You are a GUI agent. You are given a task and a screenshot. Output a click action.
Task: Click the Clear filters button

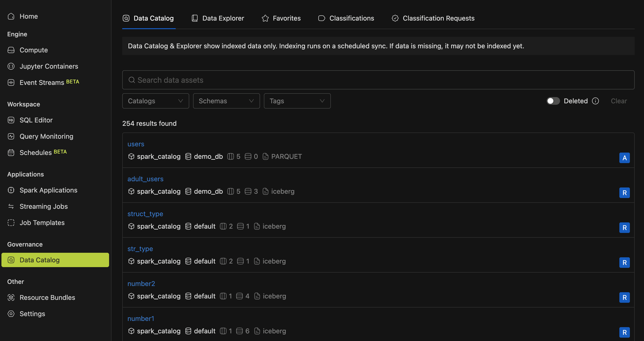pos(618,101)
